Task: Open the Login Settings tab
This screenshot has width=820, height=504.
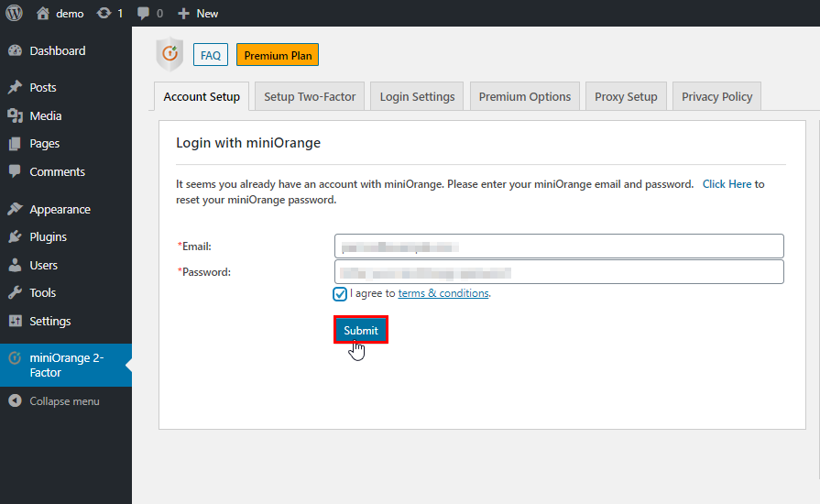Action: tap(417, 97)
